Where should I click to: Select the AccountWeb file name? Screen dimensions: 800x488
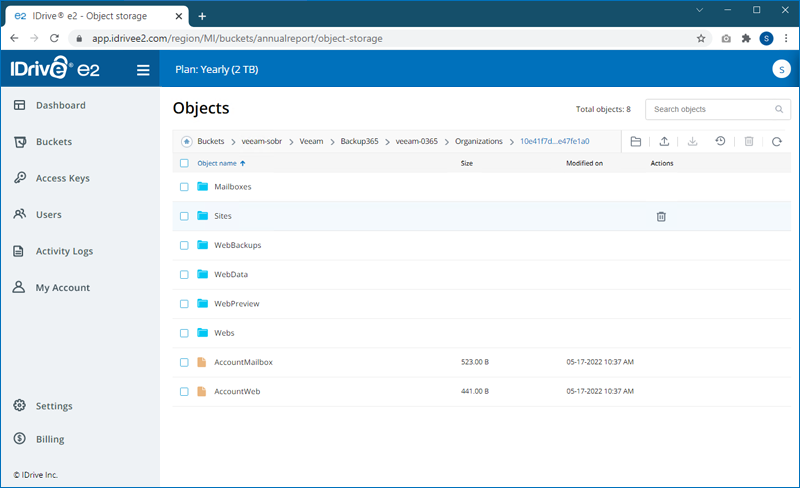tap(237, 392)
